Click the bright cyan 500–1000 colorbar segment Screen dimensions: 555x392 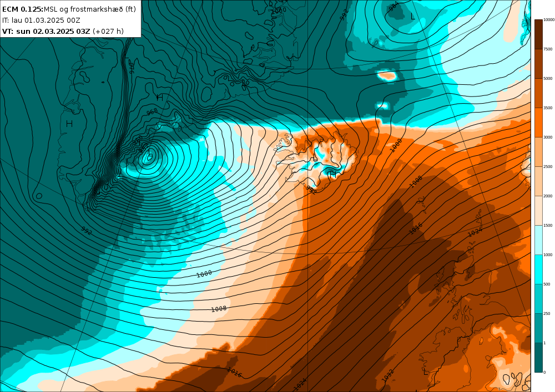pos(538,269)
